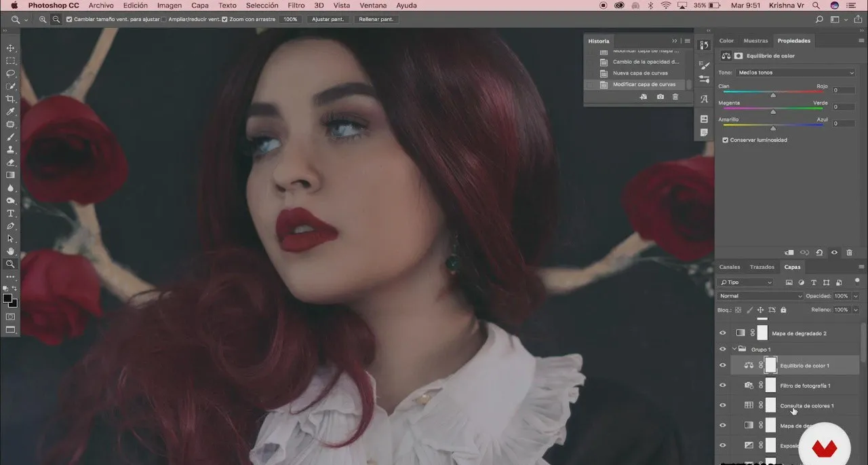Image resolution: width=868 pixels, height=465 pixels.
Task: Choose the Gradient tool
Action: (10, 175)
